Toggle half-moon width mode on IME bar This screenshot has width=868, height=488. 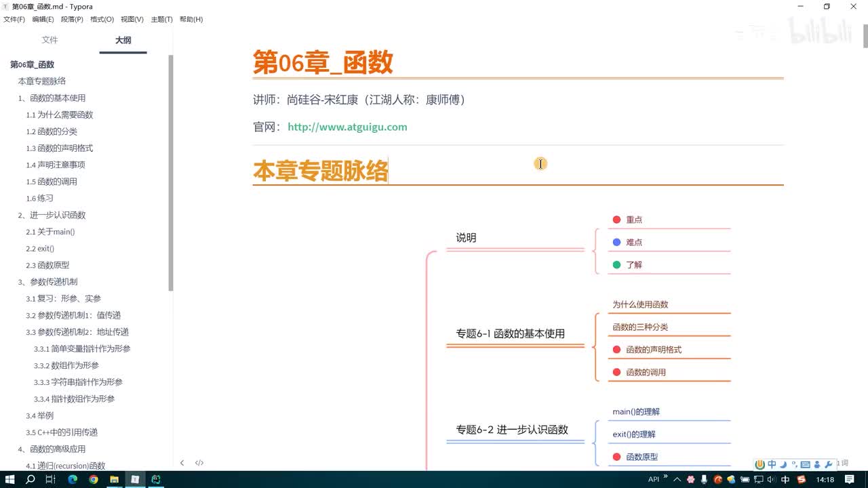(783, 464)
